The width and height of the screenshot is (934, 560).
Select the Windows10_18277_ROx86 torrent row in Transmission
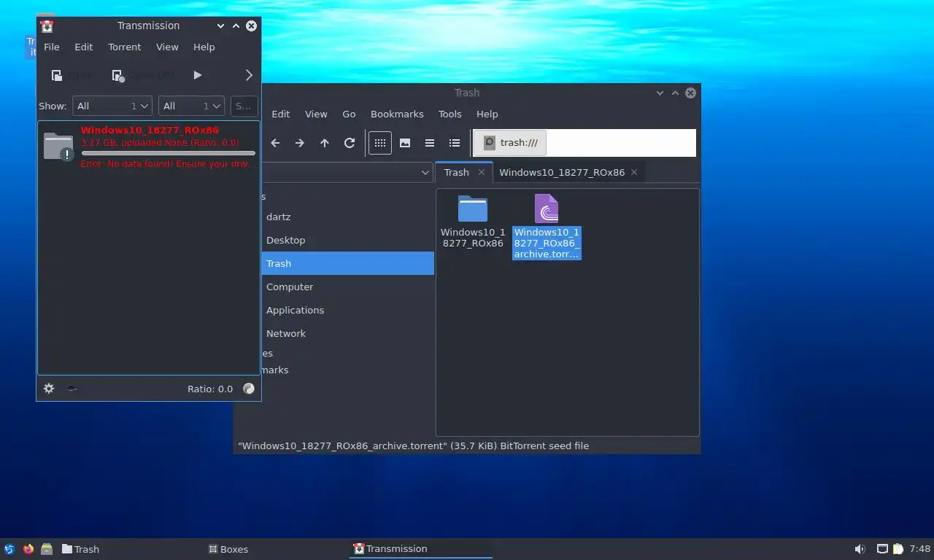click(149, 147)
